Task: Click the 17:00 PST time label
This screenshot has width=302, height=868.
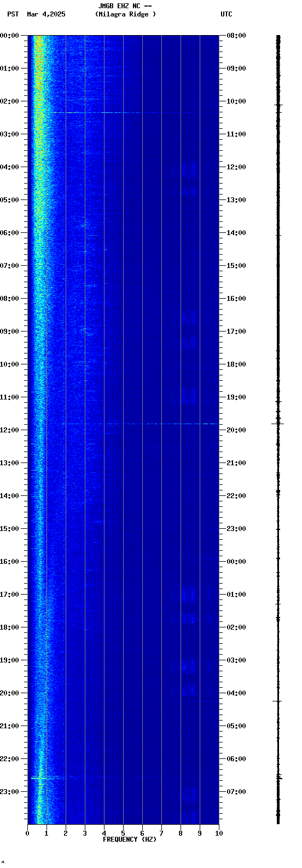Action: click(10, 595)
